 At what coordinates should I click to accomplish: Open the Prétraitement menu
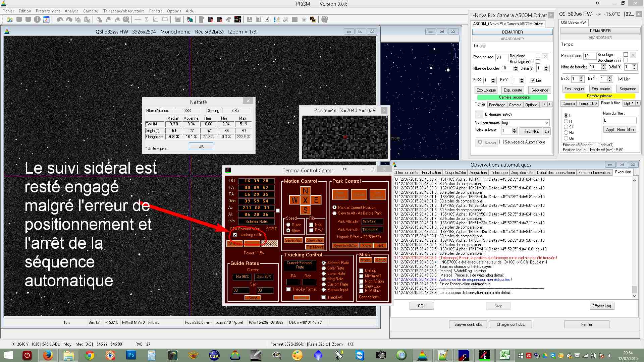point(48,11)
